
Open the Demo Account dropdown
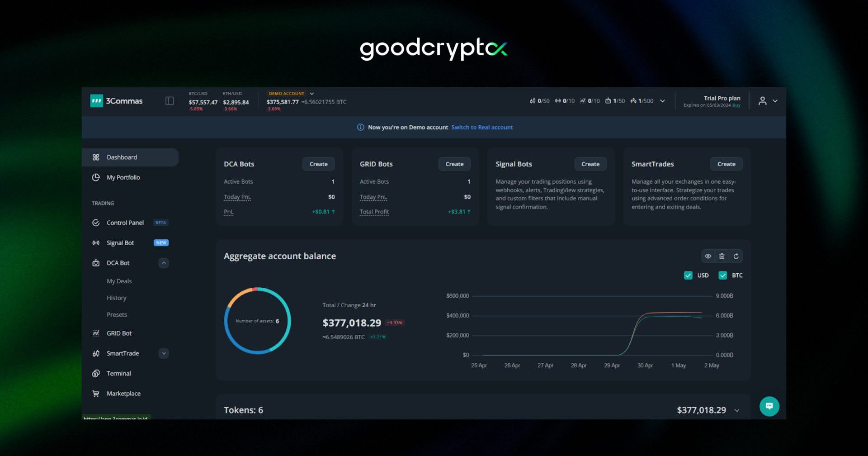[x=311, y=94]
